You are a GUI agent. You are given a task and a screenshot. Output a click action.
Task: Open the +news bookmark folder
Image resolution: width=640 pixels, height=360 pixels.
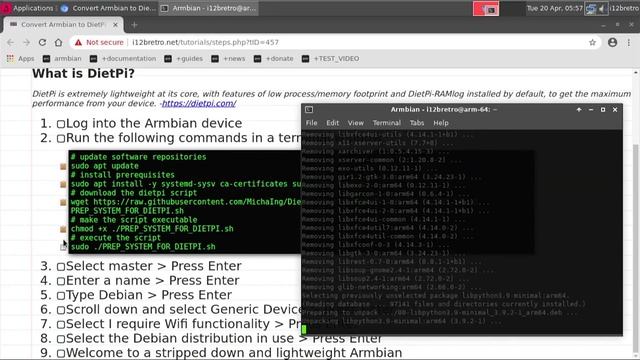pos(228,59)
